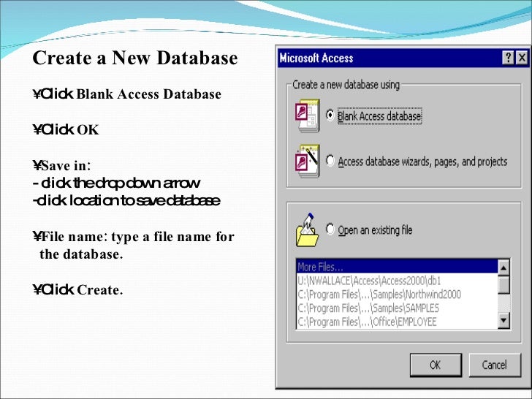Viewport: 532px width, 399px height.
Task: Click the file list scroll up arrow
Action: click(x=503, y=267)
